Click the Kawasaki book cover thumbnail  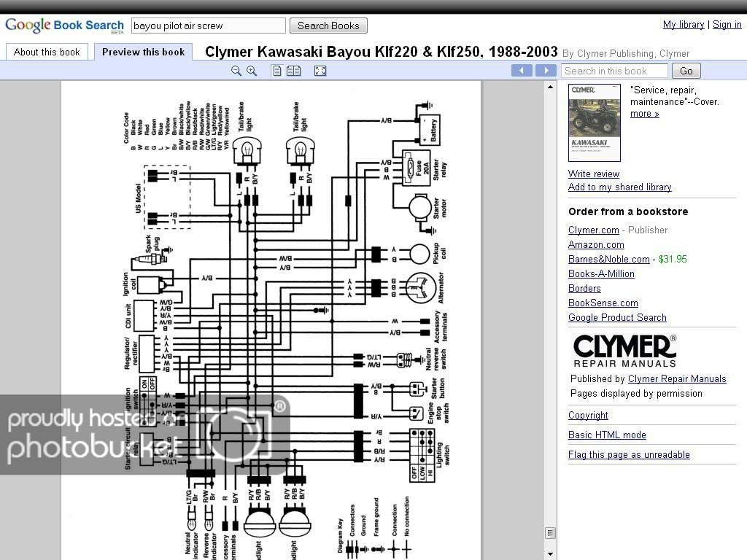pos(594,122)
